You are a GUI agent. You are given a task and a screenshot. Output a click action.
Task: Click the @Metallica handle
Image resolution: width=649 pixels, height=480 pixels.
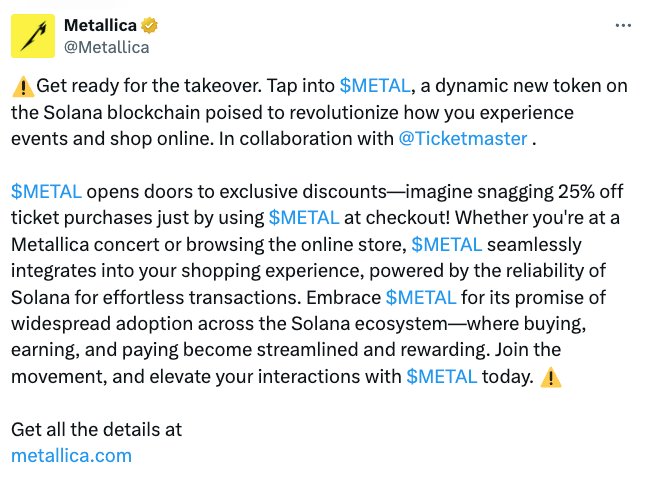coord(106,46)
